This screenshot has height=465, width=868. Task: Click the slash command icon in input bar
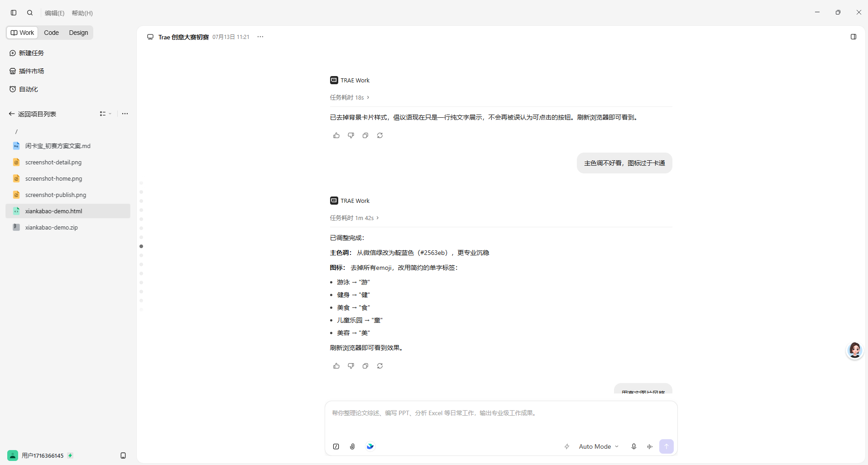[336, 446]
